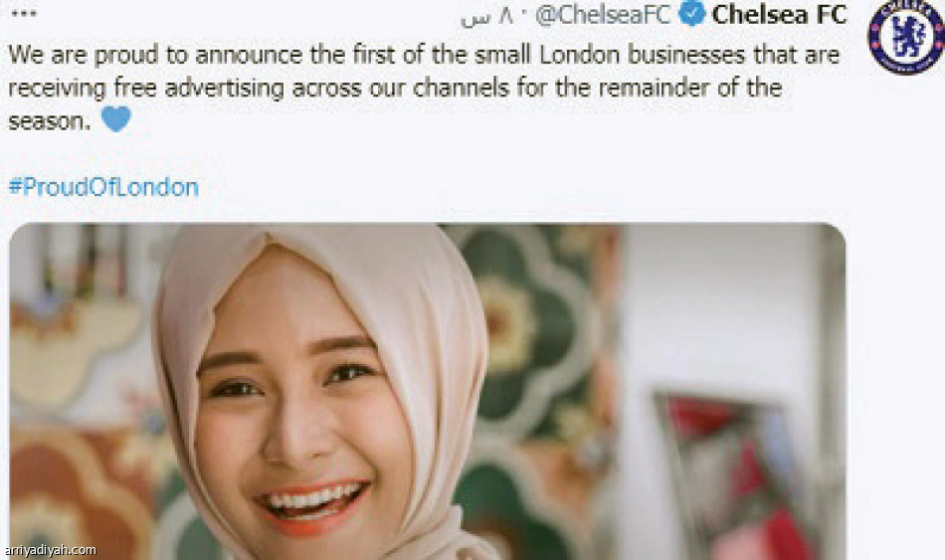Click the phrase 'free advertising' in tweet

[x=199, y=89]
